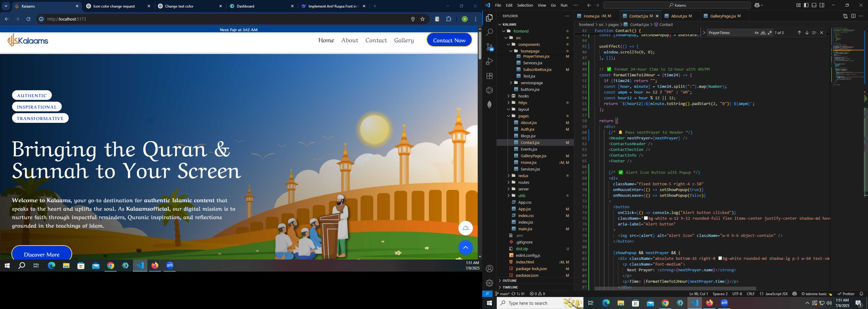This screenshot has width=868, height=309.
Task: Click the browser page vertical scrollbar
Action: click(x=480, y=46)
